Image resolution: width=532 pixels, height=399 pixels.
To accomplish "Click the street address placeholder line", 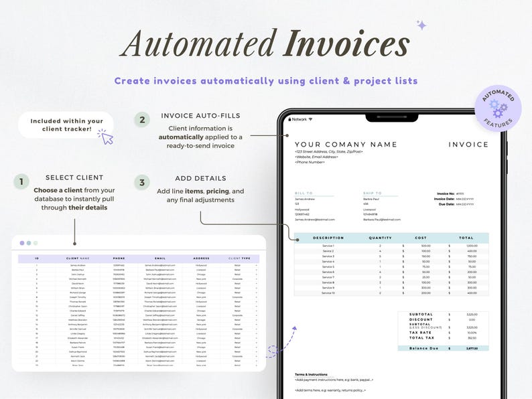I will click(328, 152).
